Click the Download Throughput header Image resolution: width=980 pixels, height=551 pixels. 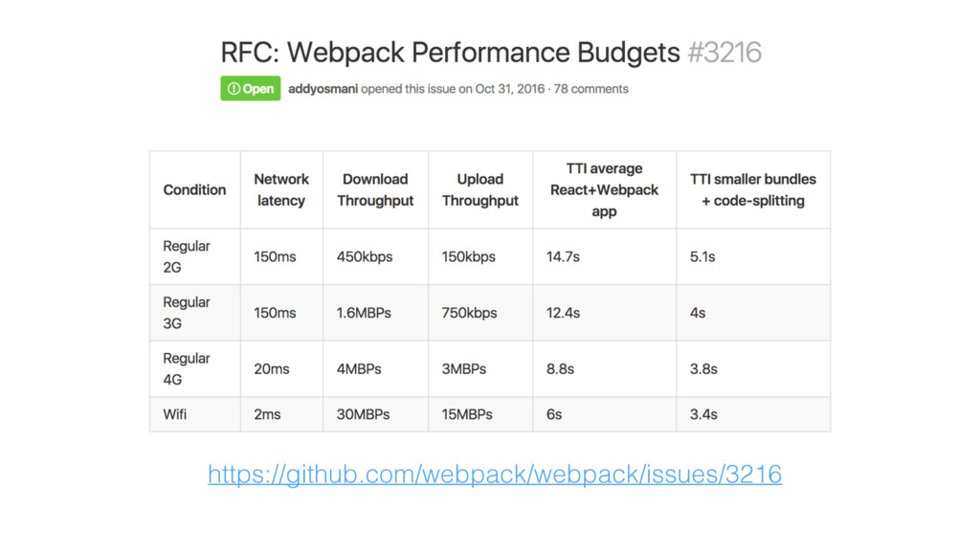point(375,189)
